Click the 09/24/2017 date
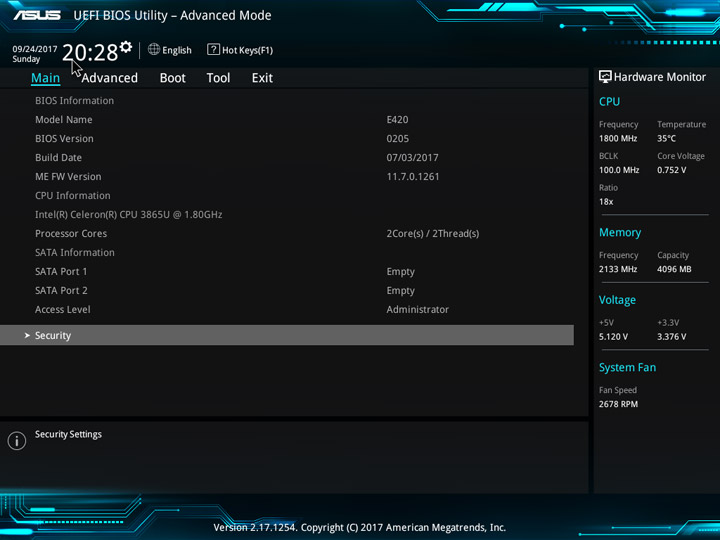The width and height of the screenshot is (720, 540). pos(35,49)
